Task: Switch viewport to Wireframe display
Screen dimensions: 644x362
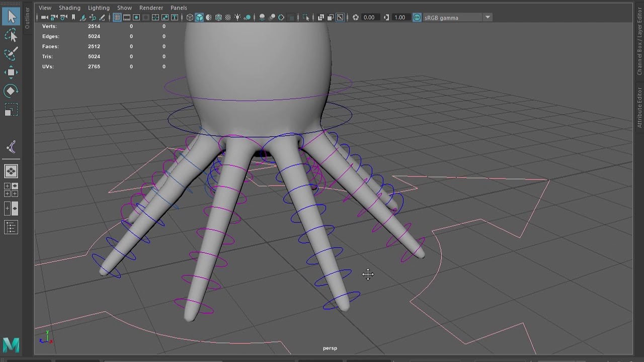Action: [x=189, y=17]
